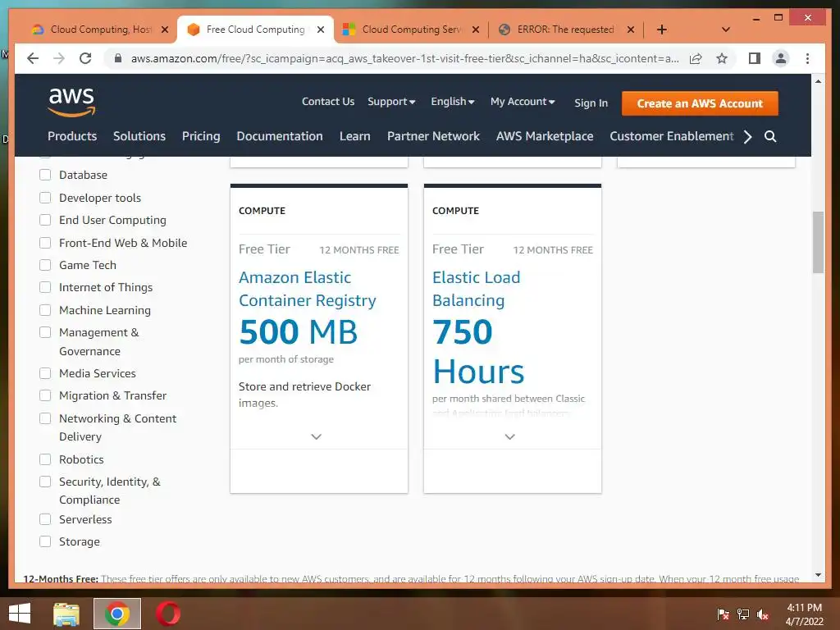Open the English language dropdown
840x630 pixels.
click(453, 102)
